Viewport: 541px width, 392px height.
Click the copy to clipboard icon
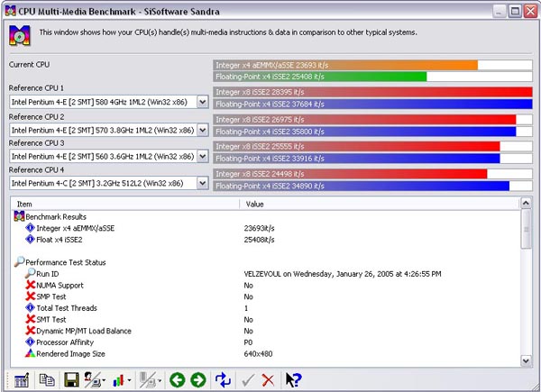coord(47,380)
